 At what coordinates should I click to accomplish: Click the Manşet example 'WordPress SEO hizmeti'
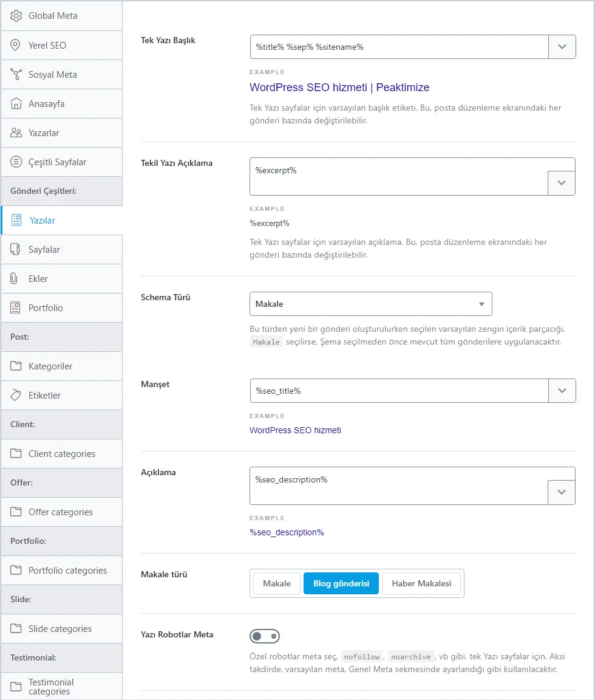(x=295, y=430)
